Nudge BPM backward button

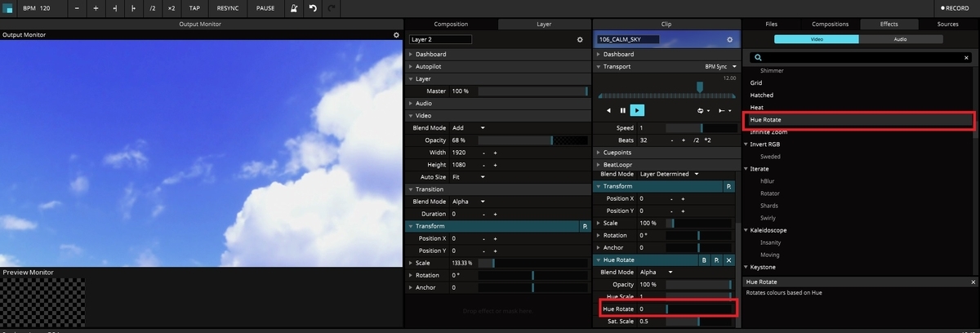(115, 7)
